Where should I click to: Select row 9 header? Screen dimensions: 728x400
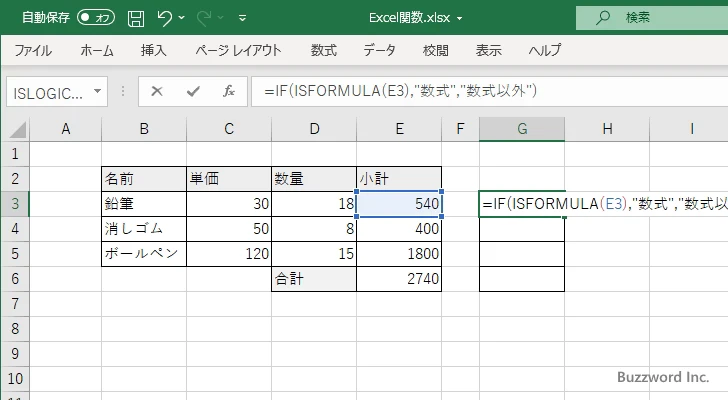15,354
